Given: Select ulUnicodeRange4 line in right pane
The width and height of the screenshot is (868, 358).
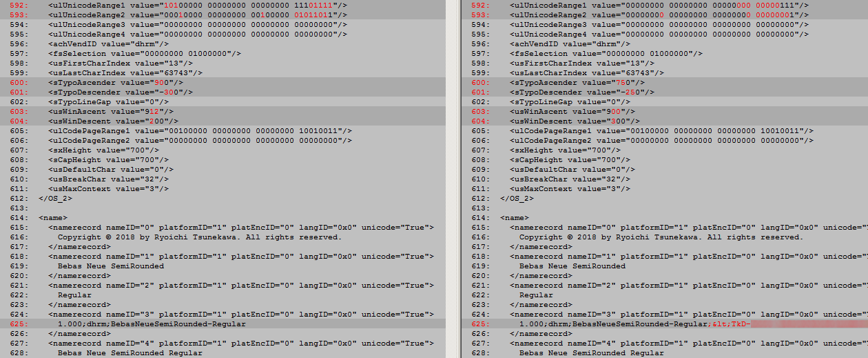Looking at the screenshot, I should point(659,34).
